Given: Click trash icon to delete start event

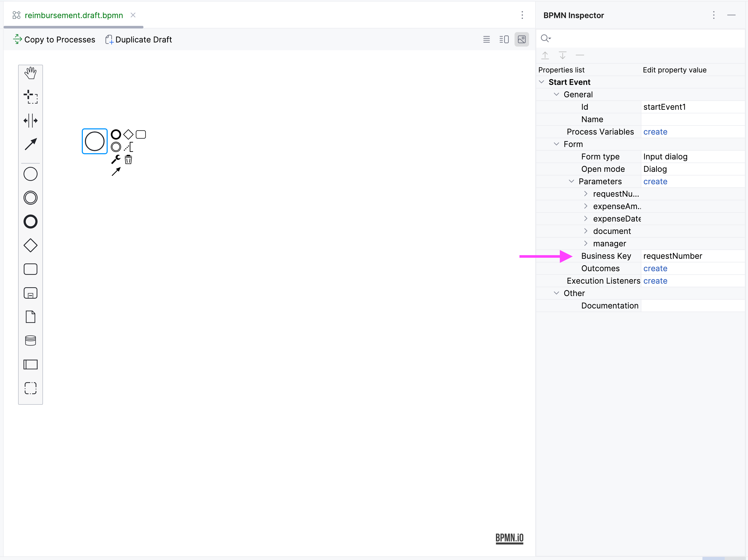Looking at the screenshot, I should (128, 160).
